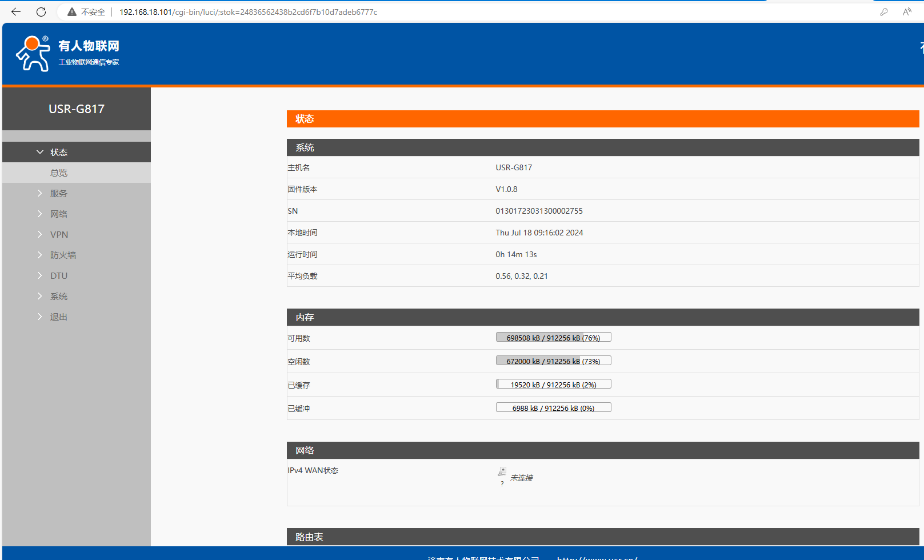The height and width of the screenshot is (560, 924).
Task: Open the 防火墙 menu item
Action: tap(63, 255)
